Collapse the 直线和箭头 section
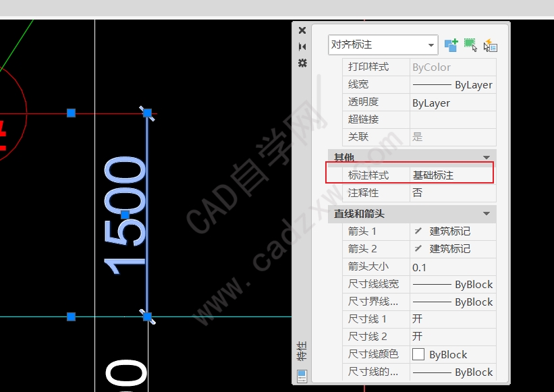 (487, 214)
